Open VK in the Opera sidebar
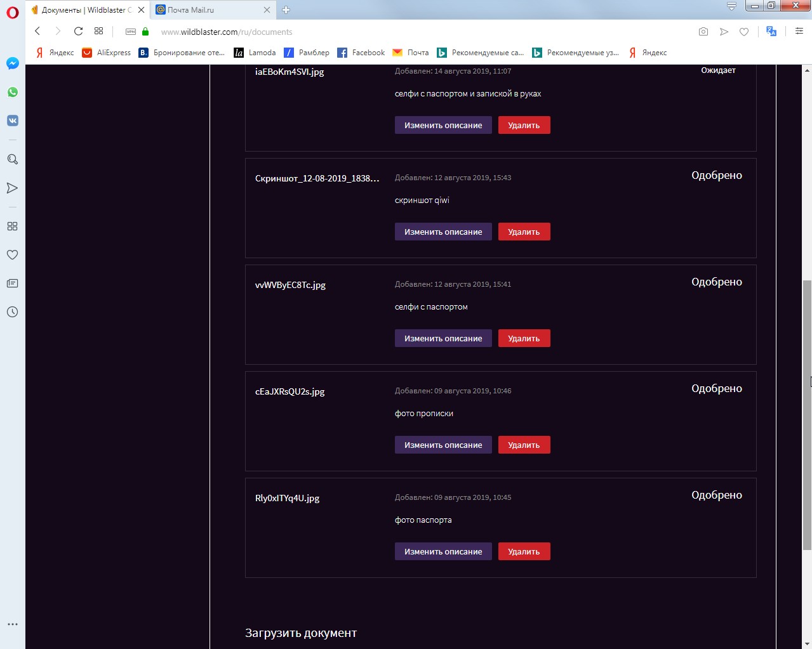Image resolution: width=812 pixels, height=649 pixels. (x=13, y=121)
